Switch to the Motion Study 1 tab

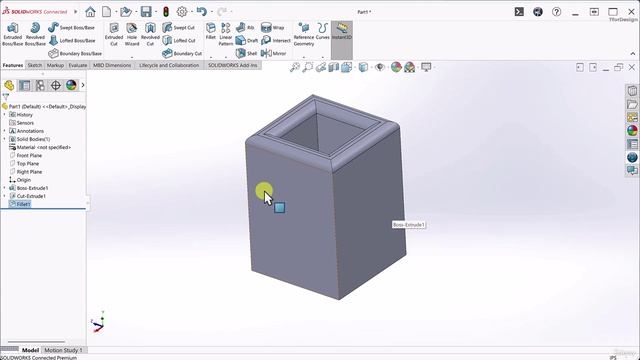pos(63,350)
